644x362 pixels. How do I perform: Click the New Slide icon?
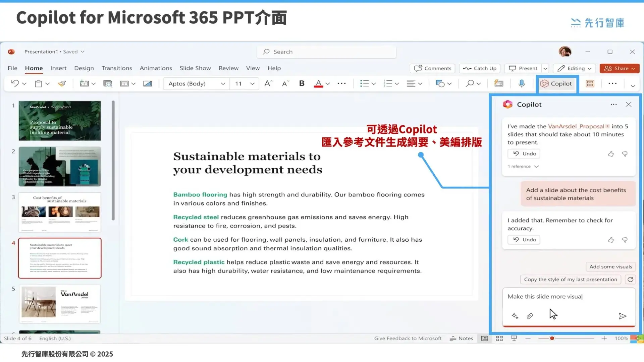point(84,83)
